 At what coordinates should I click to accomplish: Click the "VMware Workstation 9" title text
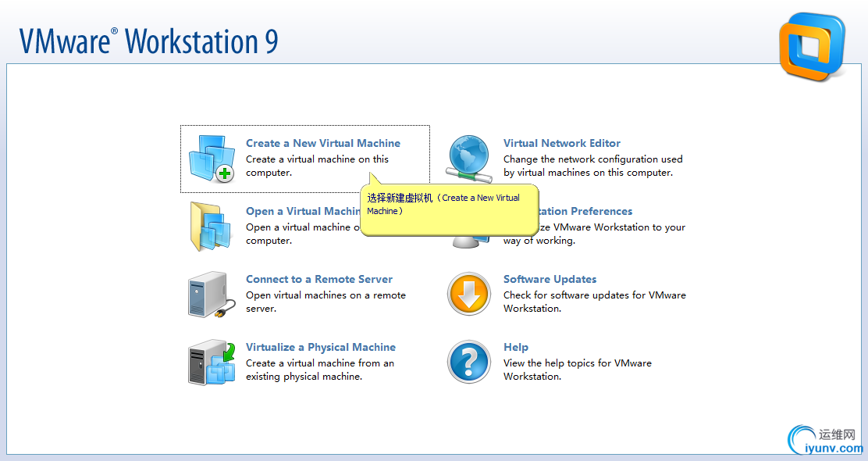149,41
